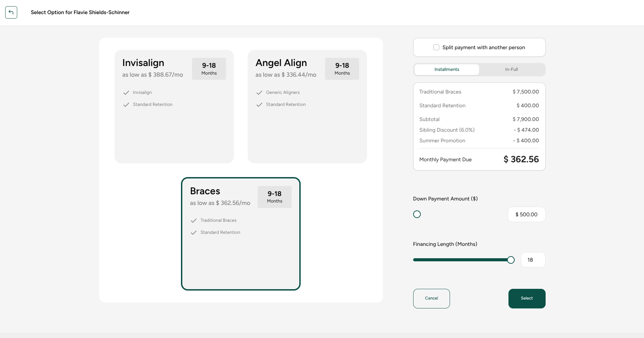The width and height of the screenshot is (644, 338).
Task: Click the $500.00 down payment input field
Action: (526, 214)
